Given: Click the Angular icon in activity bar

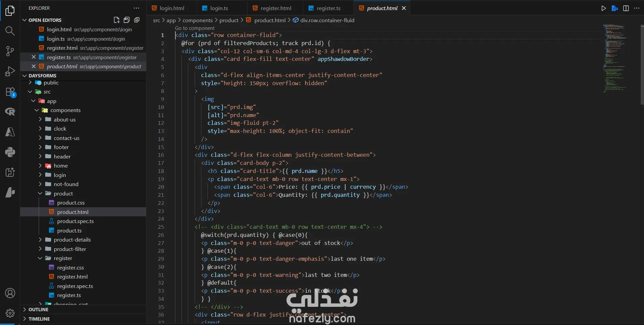Looking at the screenshot, I should [x=10, y=132].
